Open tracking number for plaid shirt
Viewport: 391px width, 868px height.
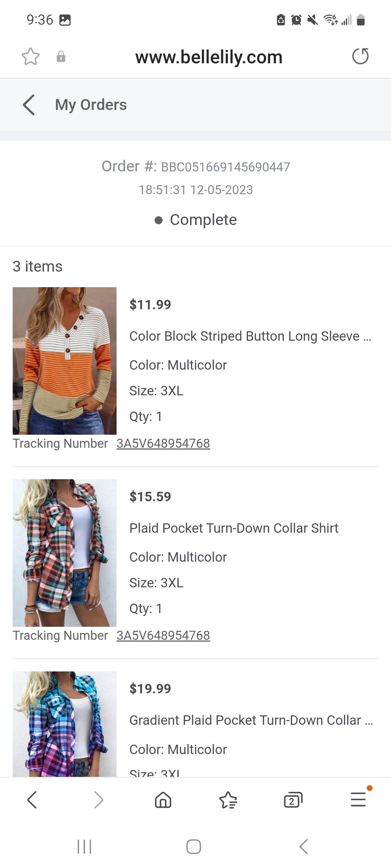coord(163,635)
